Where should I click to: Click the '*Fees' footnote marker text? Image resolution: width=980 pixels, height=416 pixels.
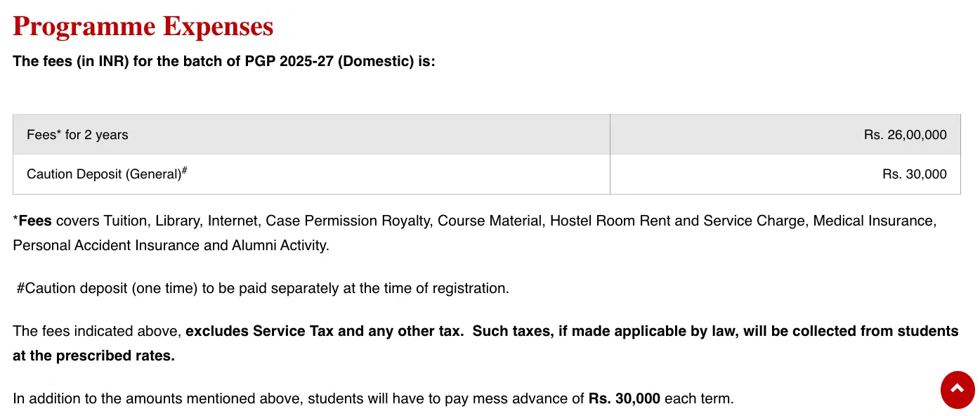pyautogui.click(x=32, y=221)
